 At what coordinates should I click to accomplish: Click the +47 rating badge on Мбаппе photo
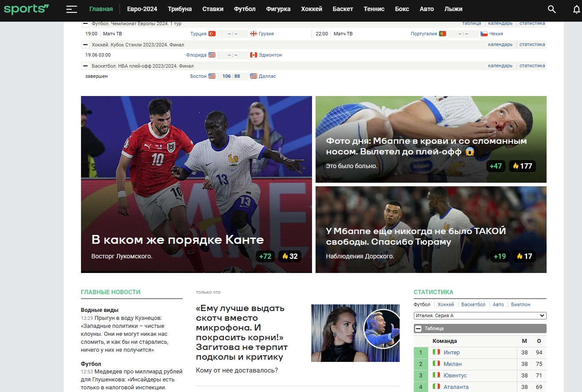pyautogui.click(x=496, y=166)
